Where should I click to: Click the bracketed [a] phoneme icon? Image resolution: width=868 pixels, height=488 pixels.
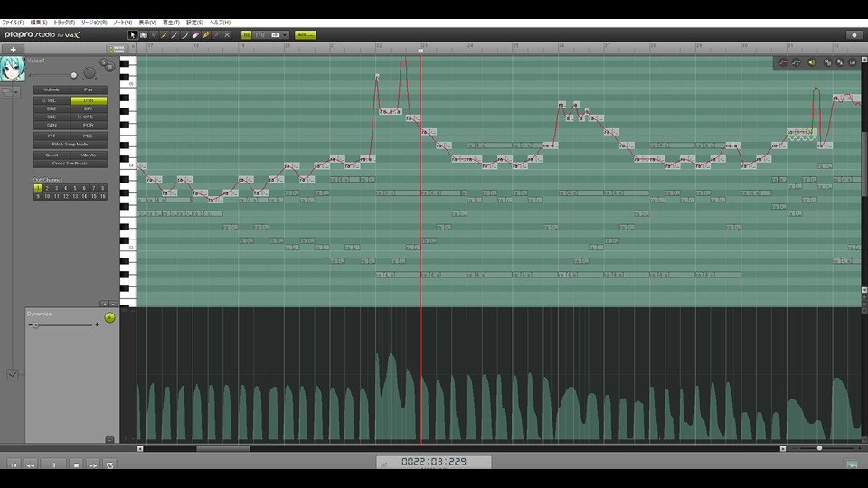853,62
